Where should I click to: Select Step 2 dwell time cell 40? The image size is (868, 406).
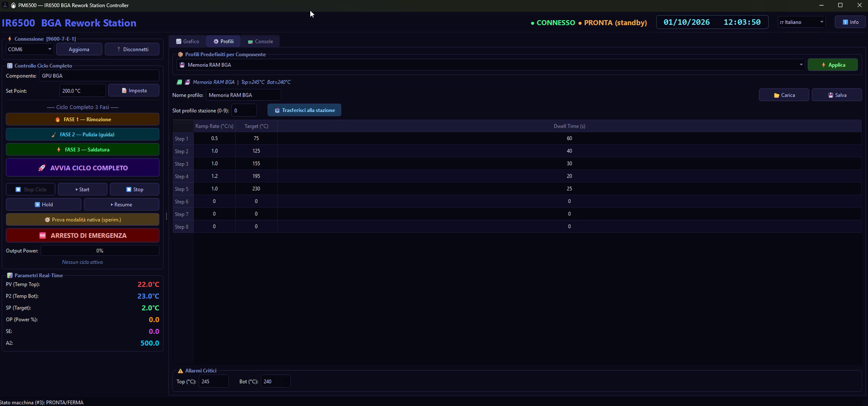(569, 151)
